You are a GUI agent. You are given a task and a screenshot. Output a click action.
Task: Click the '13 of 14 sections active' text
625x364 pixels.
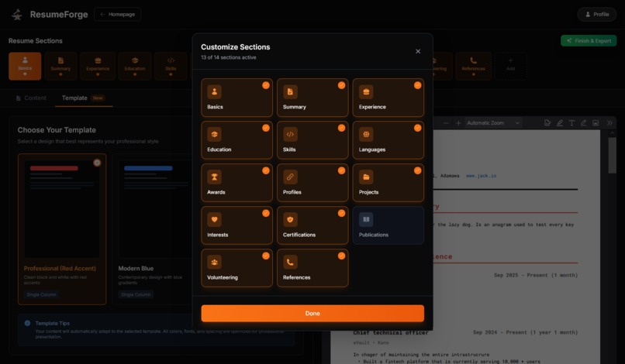tap(229, 57)
